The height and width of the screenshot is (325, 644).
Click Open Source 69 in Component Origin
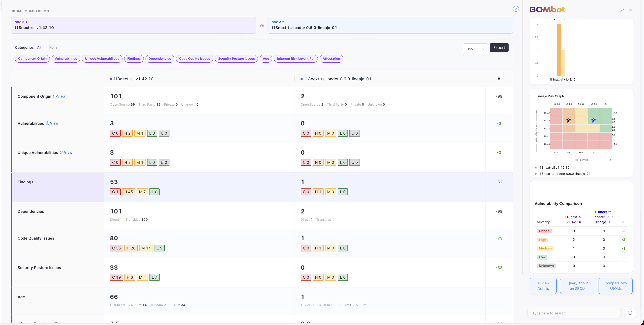coord(122,105)
